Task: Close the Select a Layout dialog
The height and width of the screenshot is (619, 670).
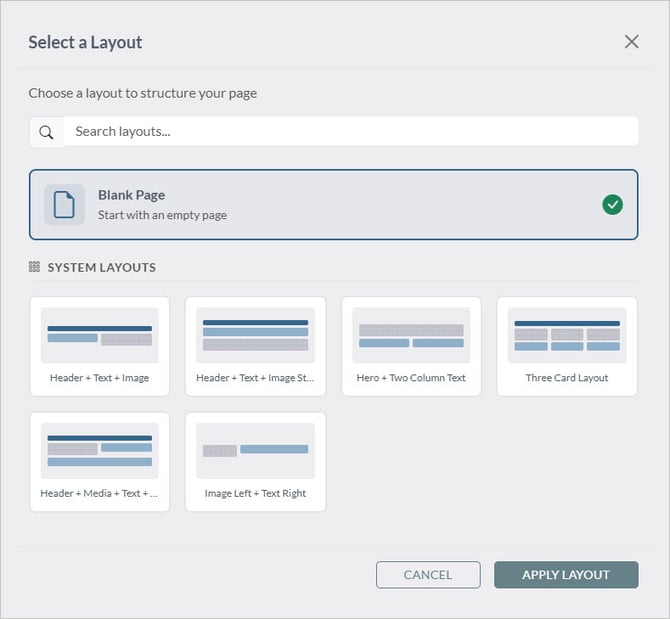Action: [632, 42]
